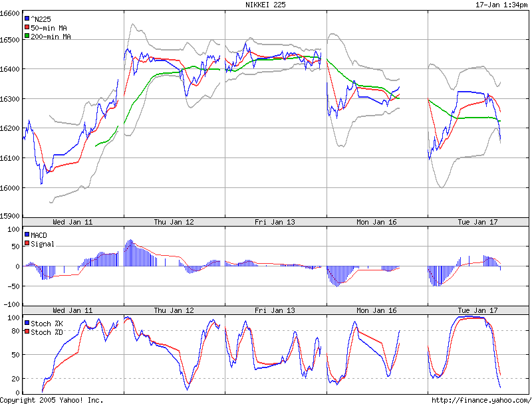Image resolution: width=532 pixels, height=404 pixels.
Task: Click Tue Jan 17 label under price chart
Action: click(x=477, y=223)
